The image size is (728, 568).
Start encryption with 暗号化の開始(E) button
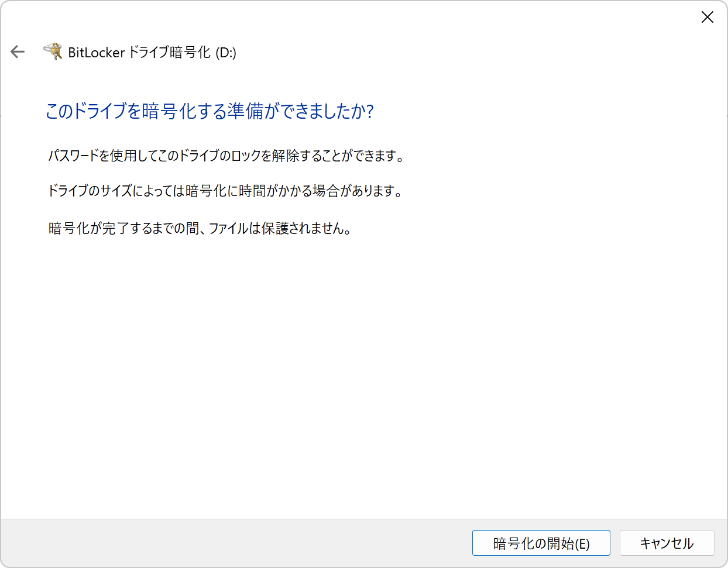[x=541, y=543]
